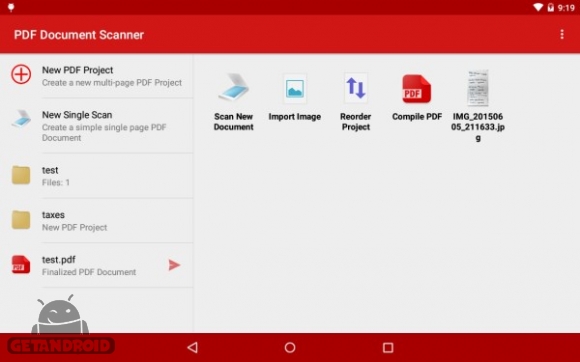
Task: Tap the Scan New Document scanner icon
Action: pos(233,88)
